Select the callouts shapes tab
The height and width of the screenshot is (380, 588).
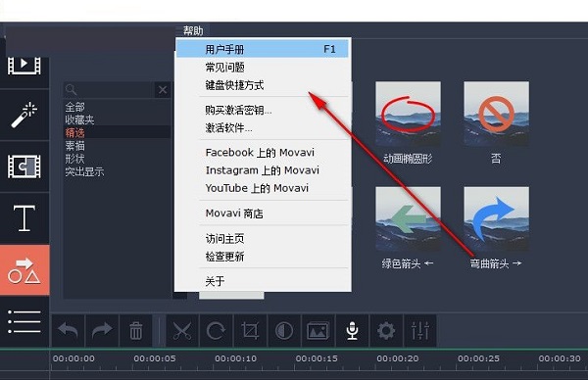(24, 270)
